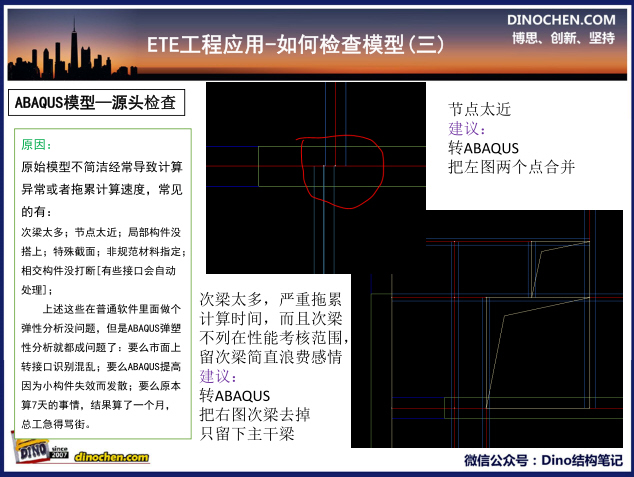Click the line 上述这些在普通软件里面做个
634x477 pixels.
coord(112,309)
